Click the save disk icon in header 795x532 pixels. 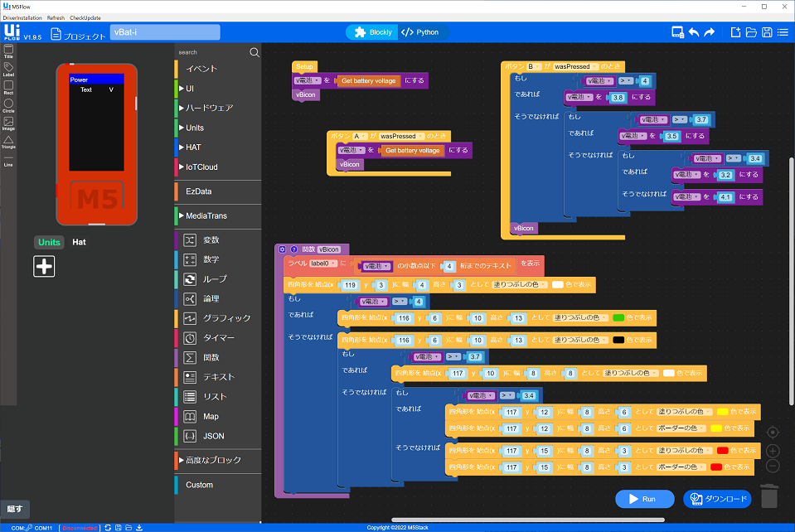point(767,32)
